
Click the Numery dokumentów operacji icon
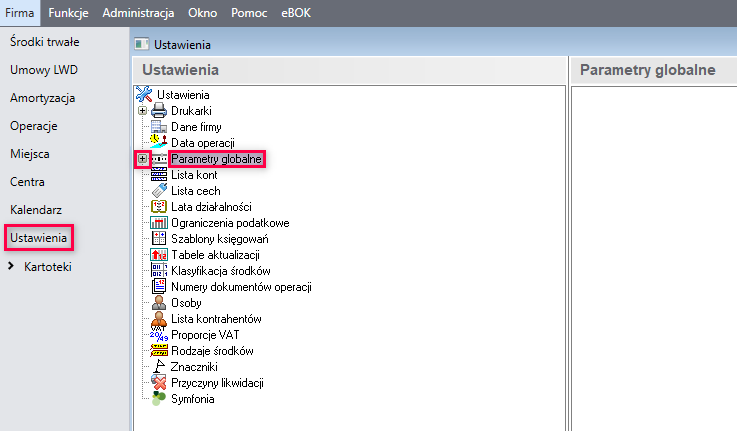159,287
